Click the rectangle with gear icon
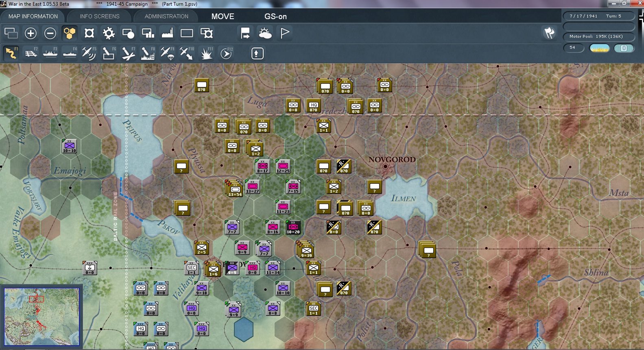 tap(206, 33)
